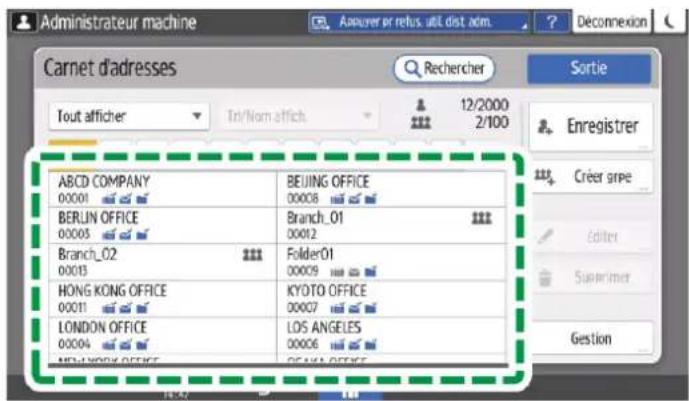Click the add-user icon in Enregistrer

pyautogui.click(x=545, y=127)
